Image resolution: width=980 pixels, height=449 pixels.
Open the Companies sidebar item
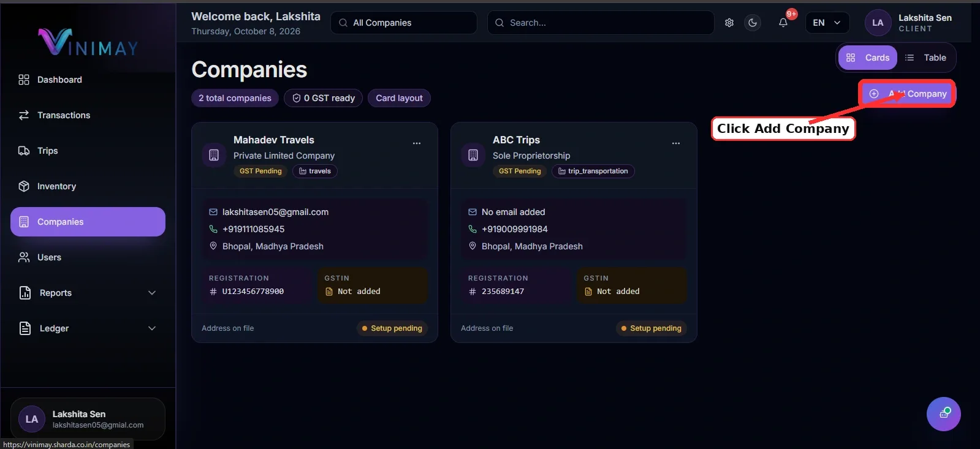point(88,222)
